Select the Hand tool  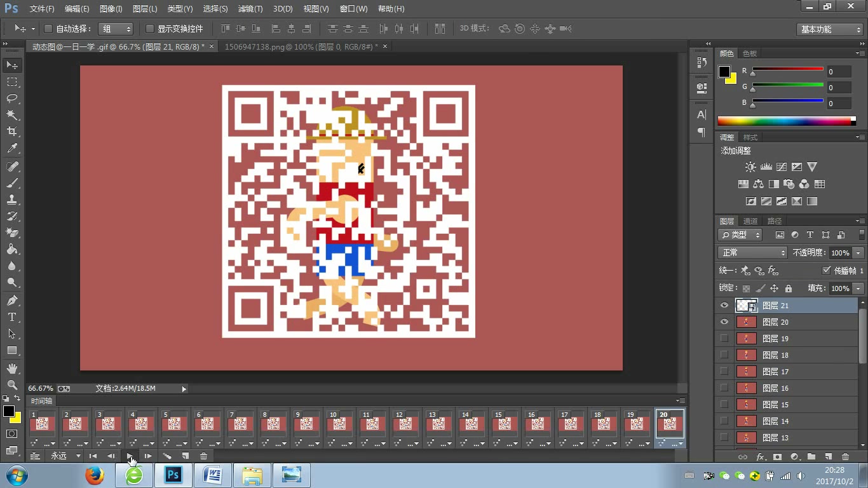click(x=12, y=369)
